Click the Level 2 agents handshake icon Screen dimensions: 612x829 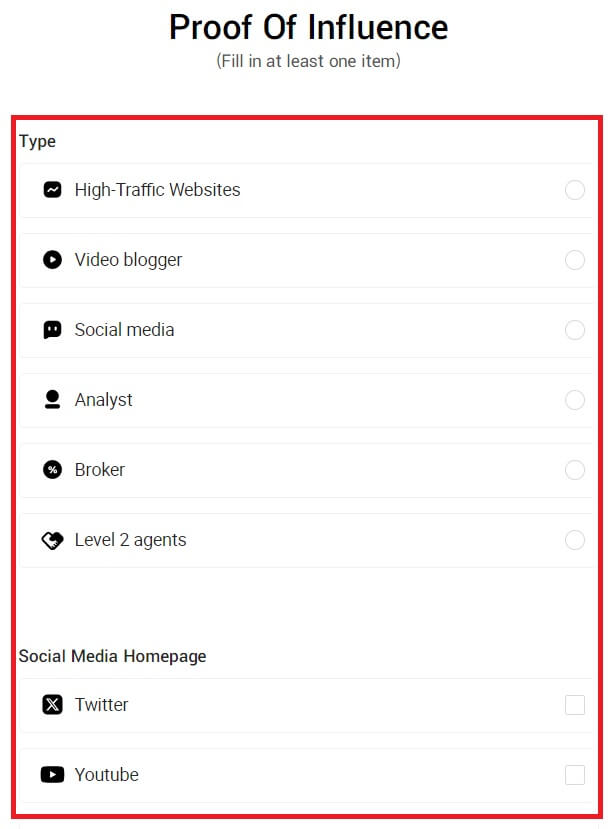pos(53,540)
